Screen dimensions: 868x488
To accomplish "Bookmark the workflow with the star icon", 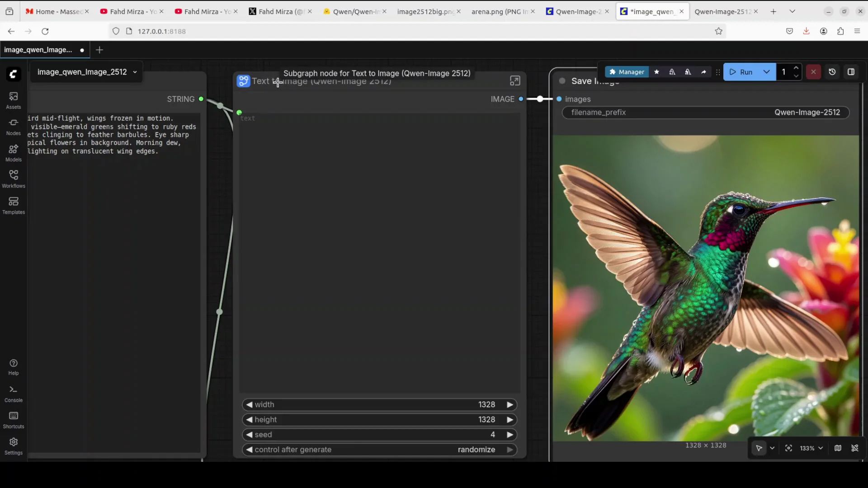I will 657,72.
